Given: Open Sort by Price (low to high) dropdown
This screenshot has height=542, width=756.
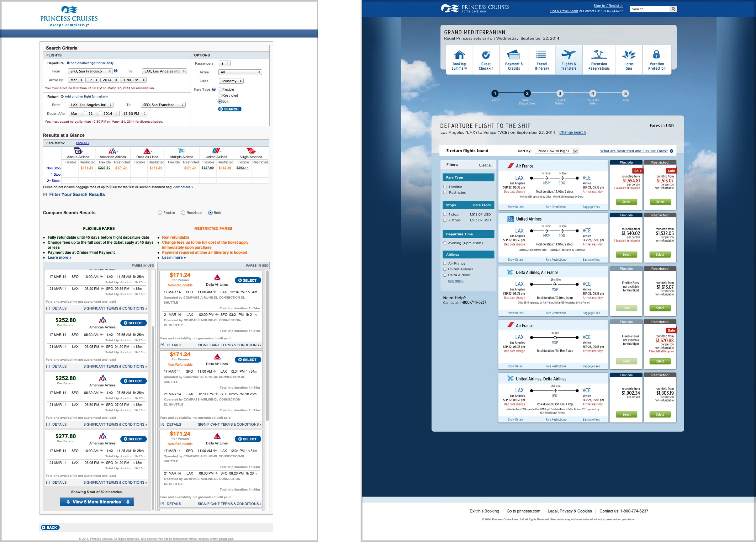Looking at the screenshot, I should [556, 151].
